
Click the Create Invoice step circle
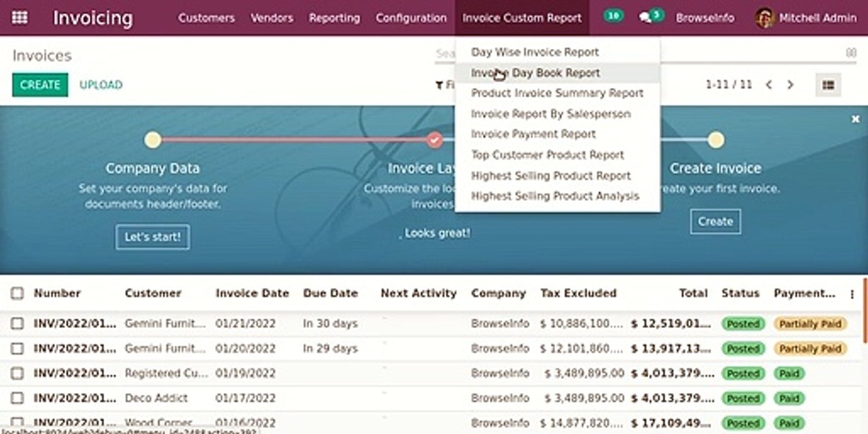(715, 140)
